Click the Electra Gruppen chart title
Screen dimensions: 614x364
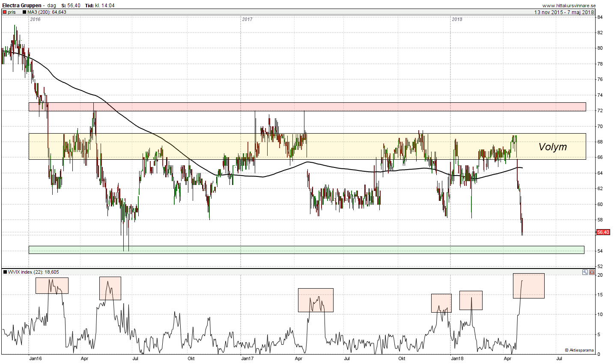tap(22, 6)
